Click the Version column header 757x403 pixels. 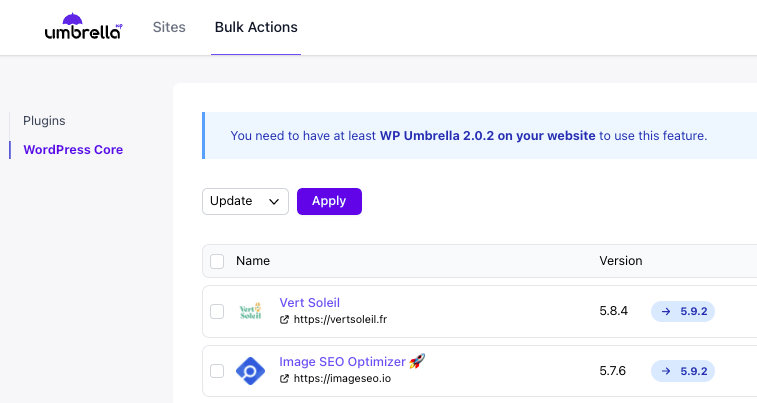pos(620,261)
